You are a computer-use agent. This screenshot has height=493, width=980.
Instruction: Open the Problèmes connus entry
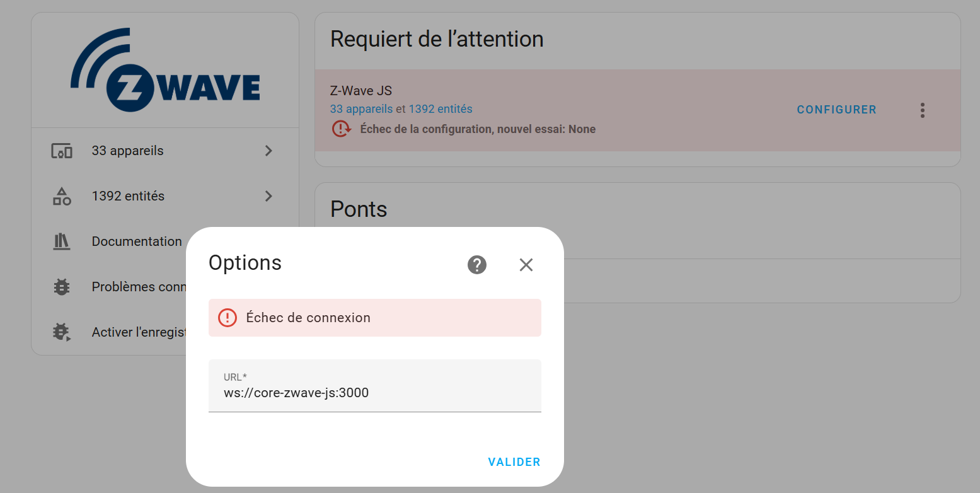tap(139, 287)
